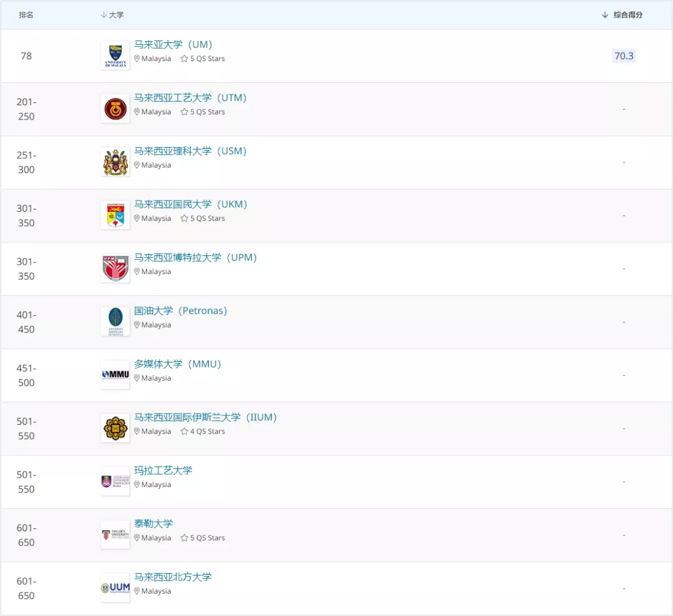Click the rank 251-300 cell
The image size is (673, 616).
(26, 162)
